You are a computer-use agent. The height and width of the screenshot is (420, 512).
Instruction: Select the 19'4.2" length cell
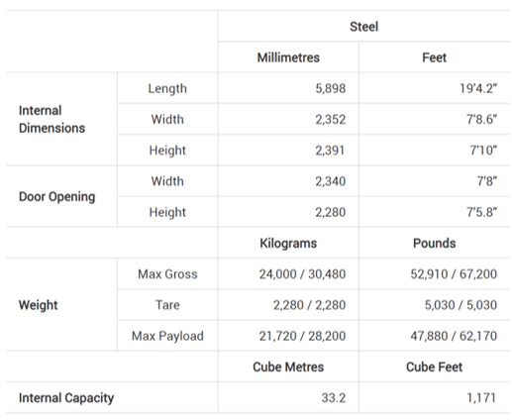tap(478, 88)
